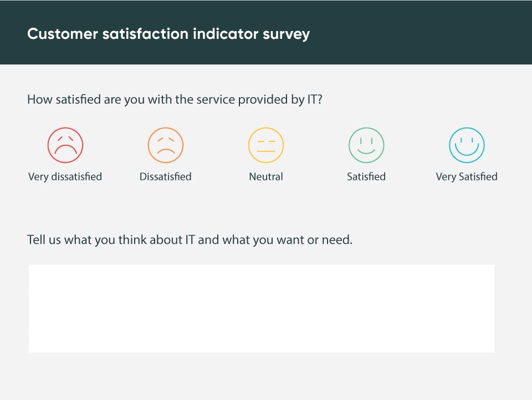Tap the yellow flat-mouth face rating

266,145
